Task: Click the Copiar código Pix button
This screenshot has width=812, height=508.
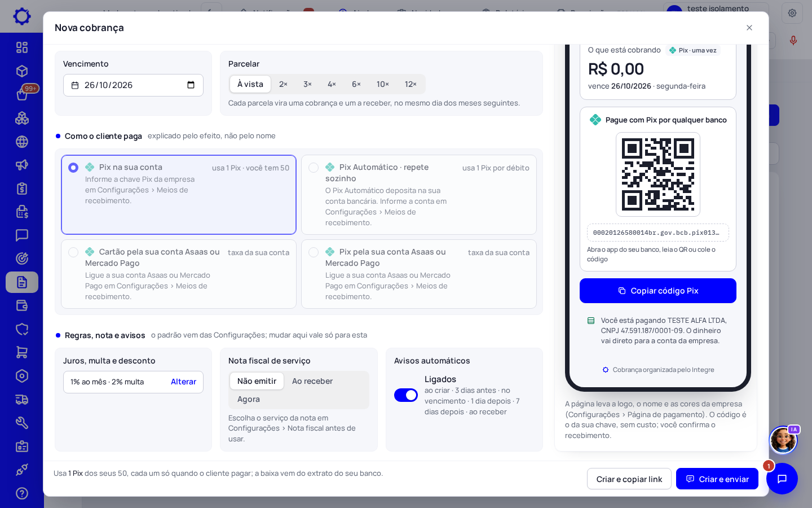Action: click(658, 291)
